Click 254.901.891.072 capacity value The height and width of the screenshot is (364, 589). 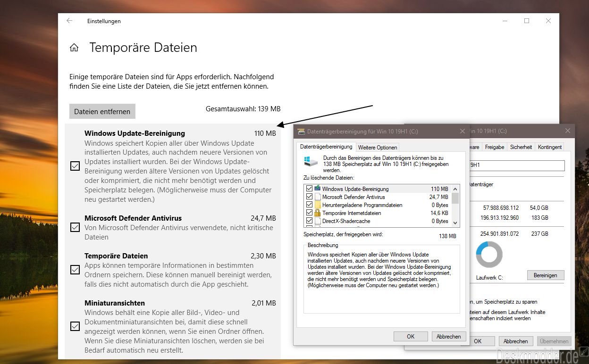(x=499, y=234)
